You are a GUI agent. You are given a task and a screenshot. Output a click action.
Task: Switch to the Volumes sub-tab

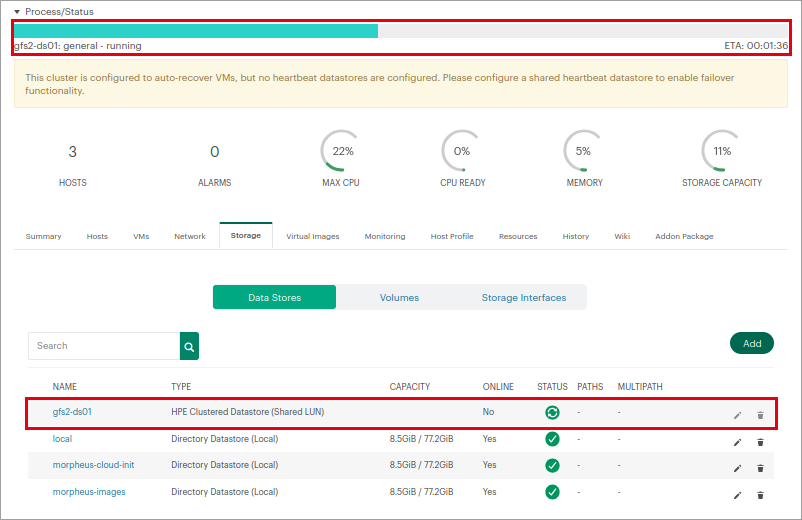[x=399, y=297]
